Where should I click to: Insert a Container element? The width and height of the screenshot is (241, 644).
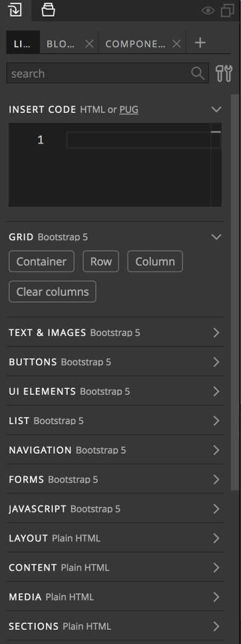point(41,261)
